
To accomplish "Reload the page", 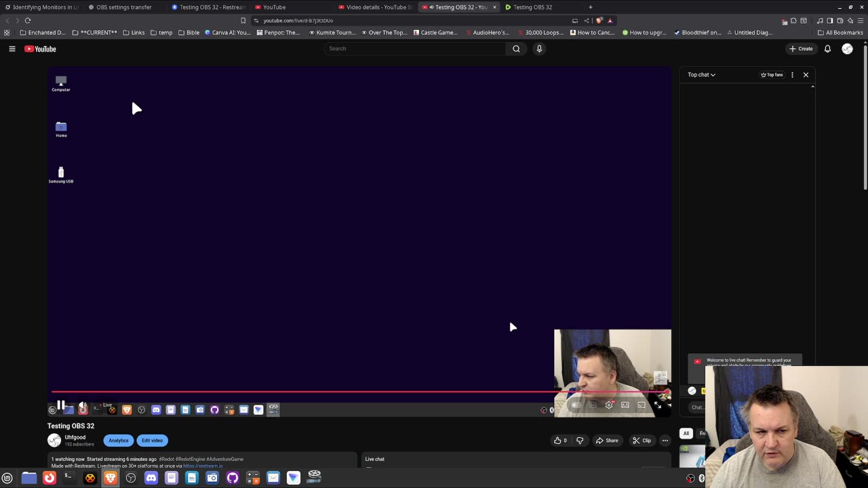I will pos(28,20).
